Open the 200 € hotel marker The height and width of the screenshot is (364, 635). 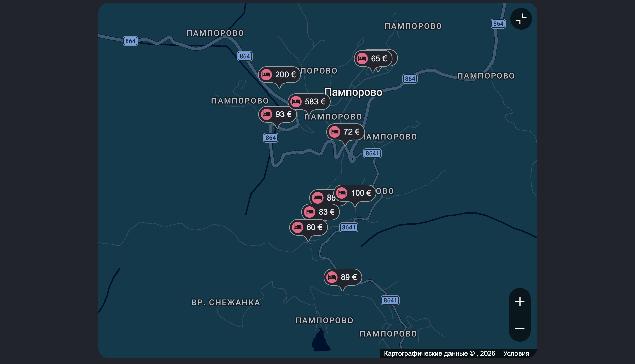(x=279, y=75)
